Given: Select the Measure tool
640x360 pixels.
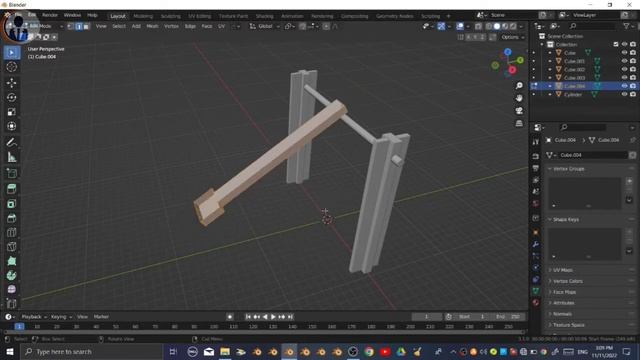Looking at the screenshot, I should tap(11, 157).
